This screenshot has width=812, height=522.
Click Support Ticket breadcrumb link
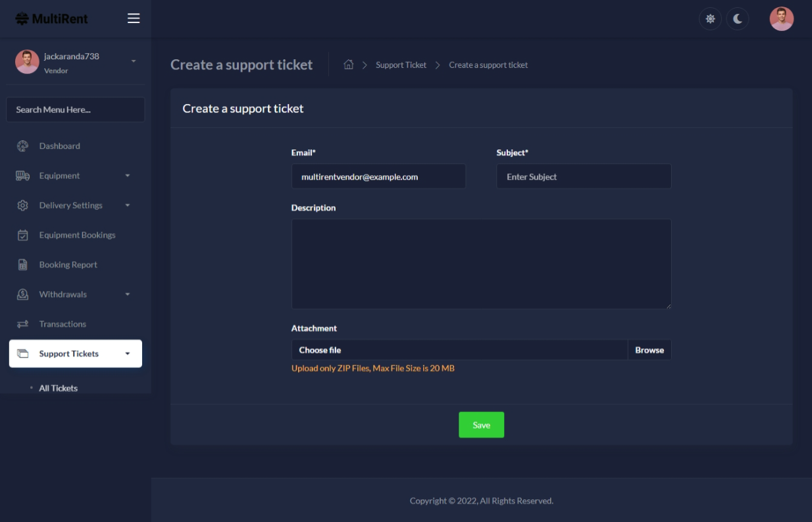(x=401, y=65)
